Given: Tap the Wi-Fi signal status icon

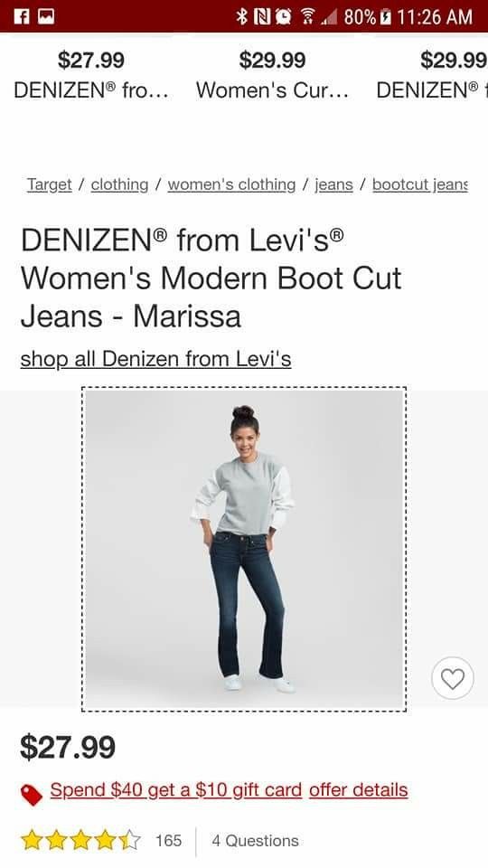Looking at the screenshot, I should point(307,17).
